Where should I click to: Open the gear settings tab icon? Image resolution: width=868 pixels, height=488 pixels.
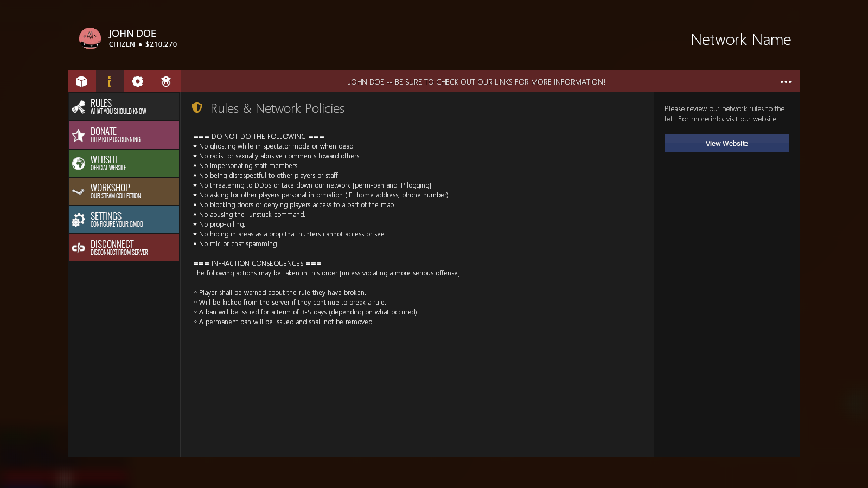[138, 81]
